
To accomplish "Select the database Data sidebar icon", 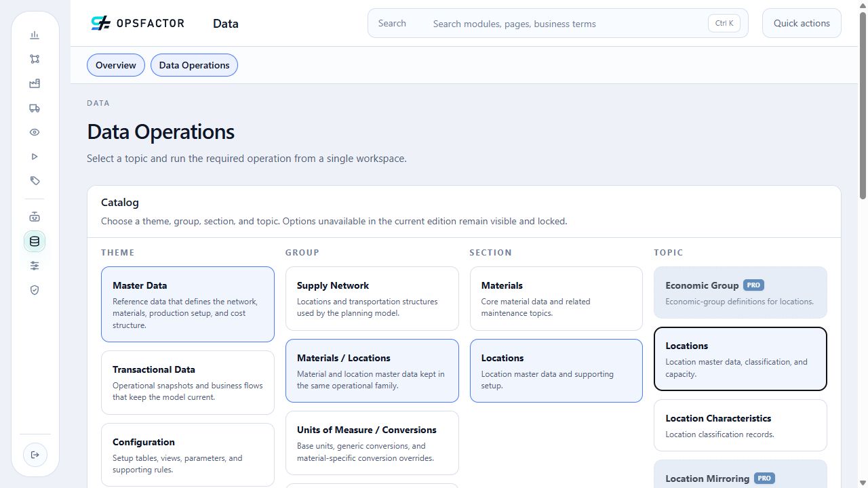I will [x=35, y=241].
